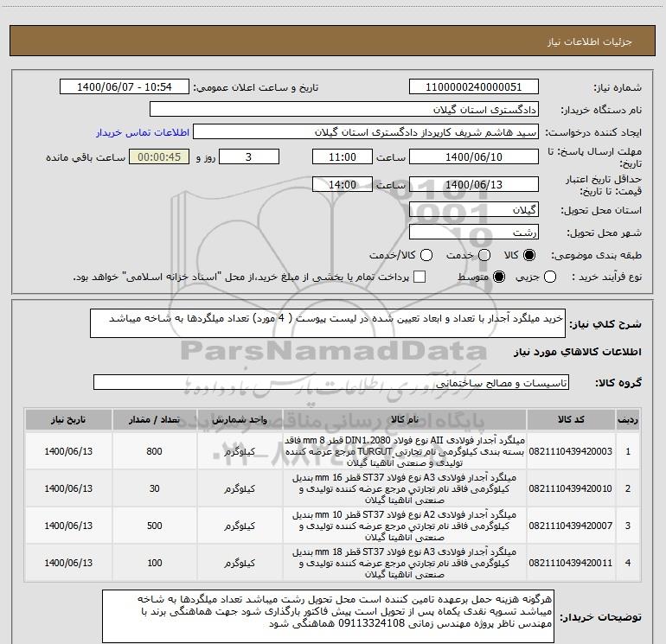Select the جزیی purchase type radio

[550, 277]
